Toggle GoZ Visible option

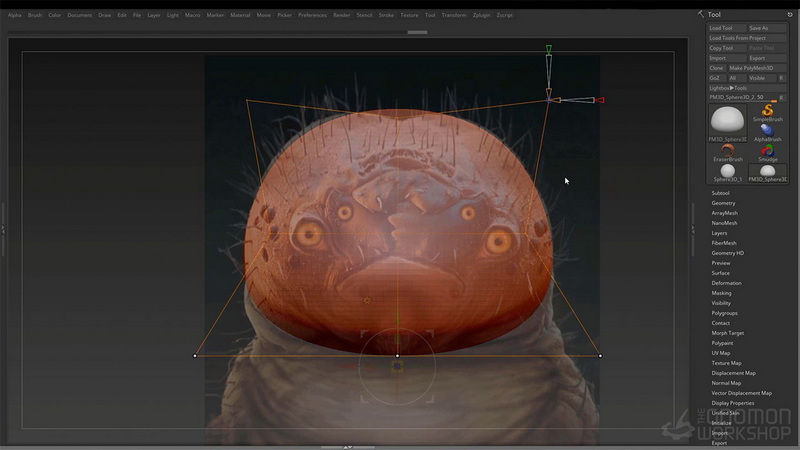click(x=761, y=78)
